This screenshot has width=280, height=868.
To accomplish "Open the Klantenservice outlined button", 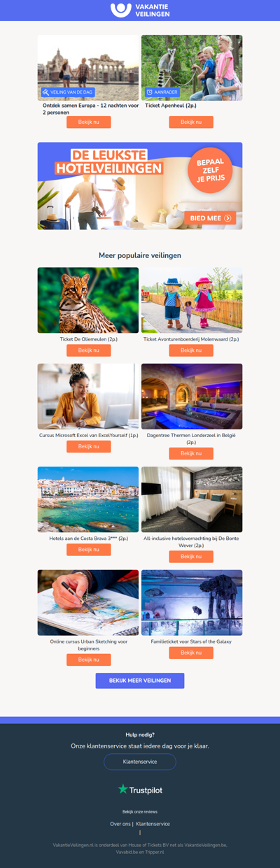I will coord(140,762).
